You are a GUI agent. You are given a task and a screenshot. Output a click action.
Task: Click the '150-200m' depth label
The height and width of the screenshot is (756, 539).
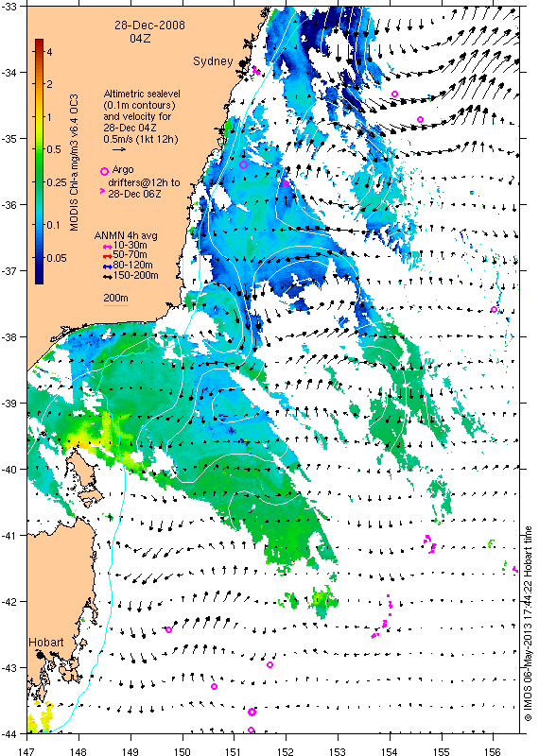(x=135, y=275)
